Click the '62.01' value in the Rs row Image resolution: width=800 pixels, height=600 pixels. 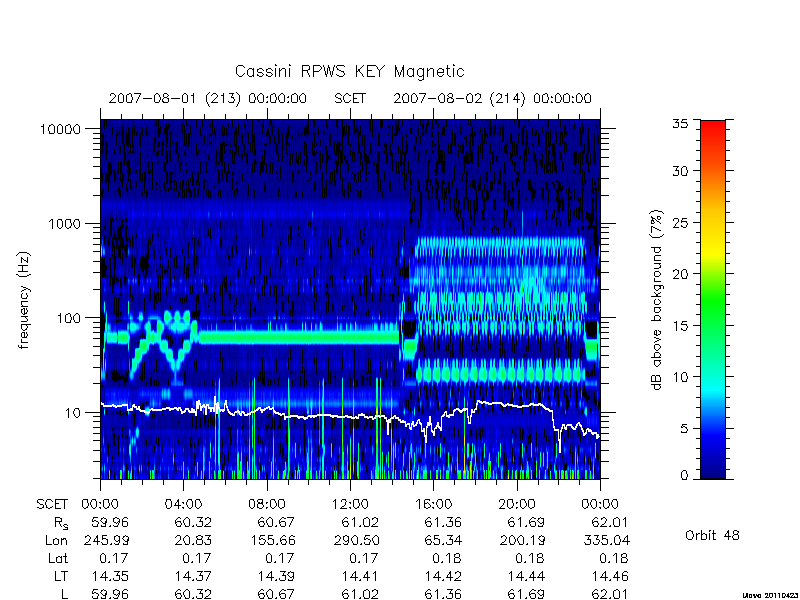point(609,522)
